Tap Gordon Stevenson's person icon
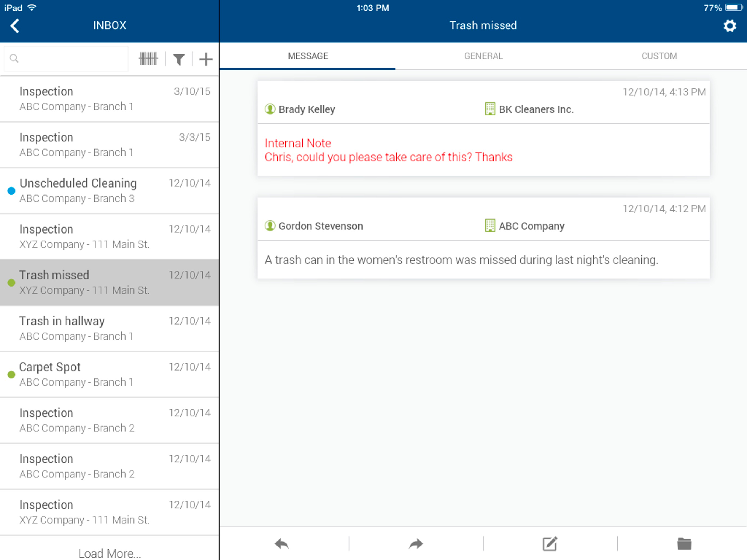The width and height of the screenshot is (747, 560). [x=270, y=226]
